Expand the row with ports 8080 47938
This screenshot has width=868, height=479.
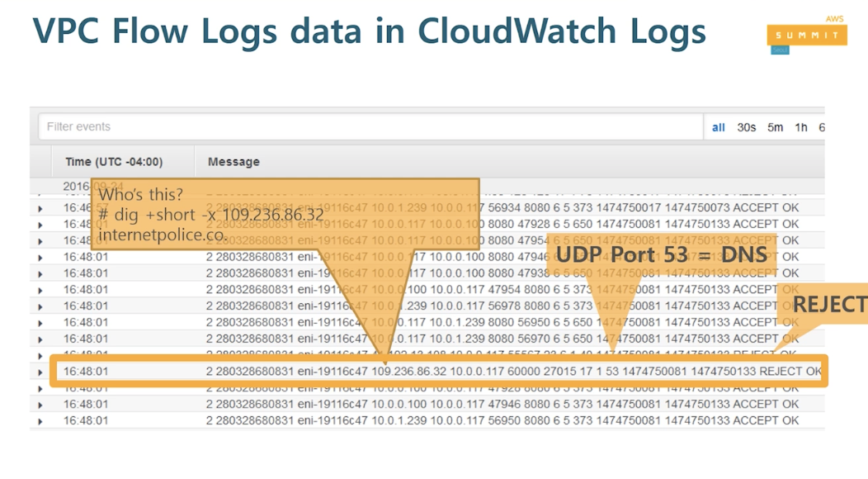[x=40, y=274]
